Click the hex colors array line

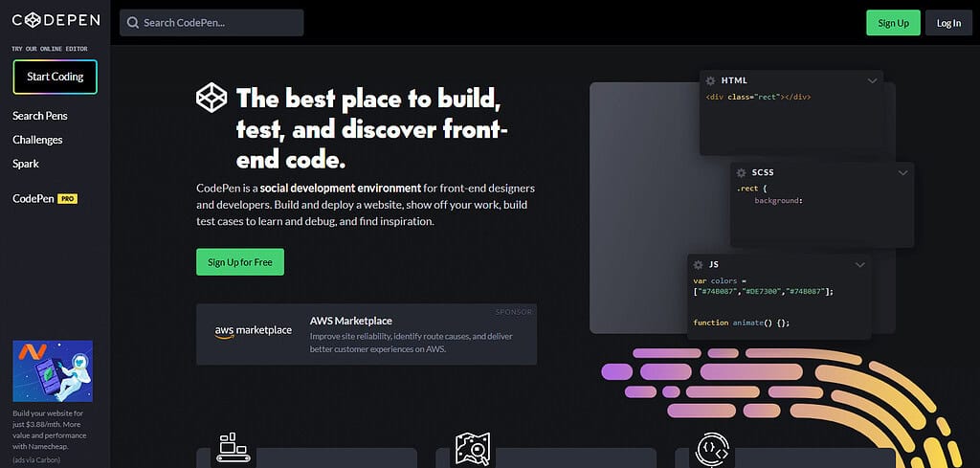763,292
